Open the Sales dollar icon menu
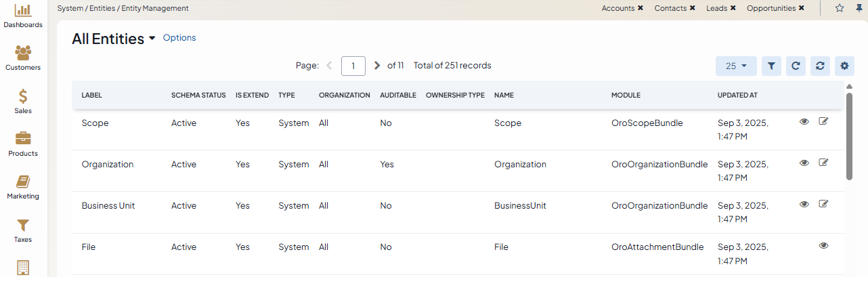The height and width of the screenshot is (294, 868). point(23,102)
